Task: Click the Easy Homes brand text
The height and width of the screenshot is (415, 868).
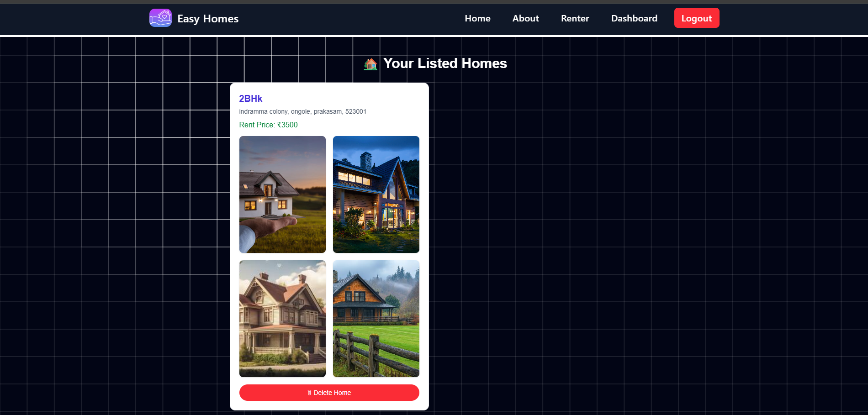Action: tap(208, 19)
